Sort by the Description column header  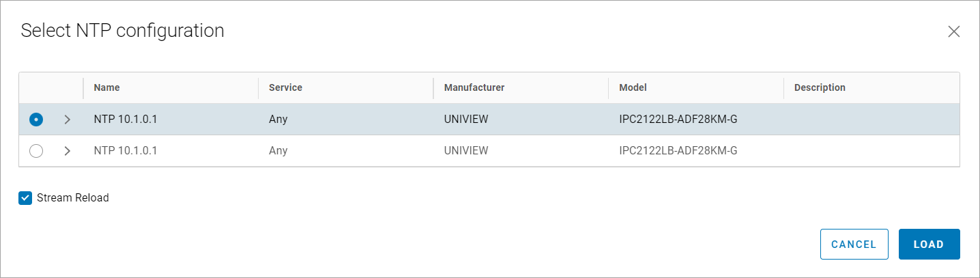click(x=819, y=87)
